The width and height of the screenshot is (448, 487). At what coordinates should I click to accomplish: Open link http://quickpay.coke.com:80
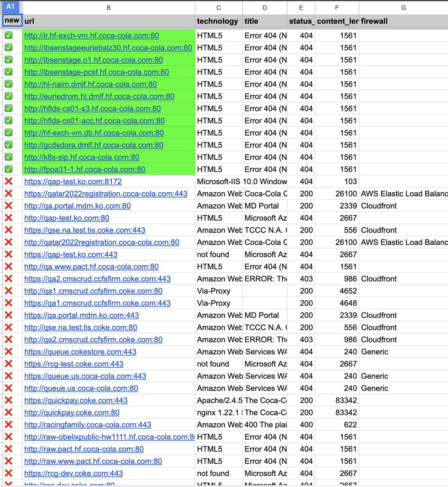(72, 413)
